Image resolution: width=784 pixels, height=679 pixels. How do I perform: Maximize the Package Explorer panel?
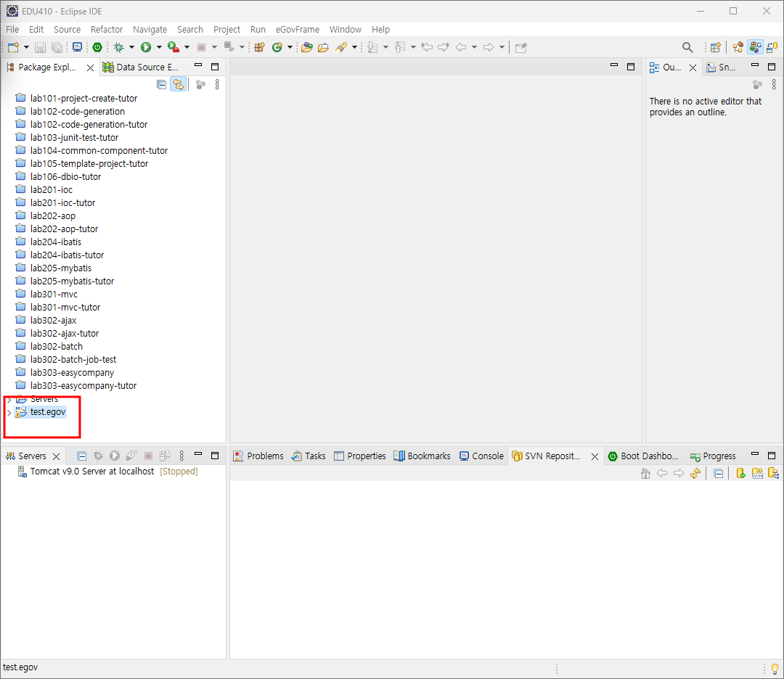215,67
